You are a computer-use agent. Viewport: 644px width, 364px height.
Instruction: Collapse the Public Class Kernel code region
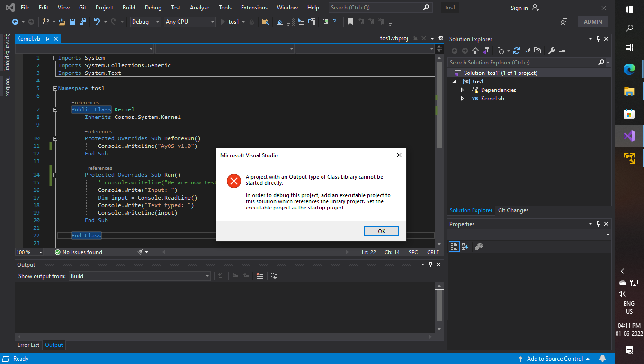click(x=55, y=109)
